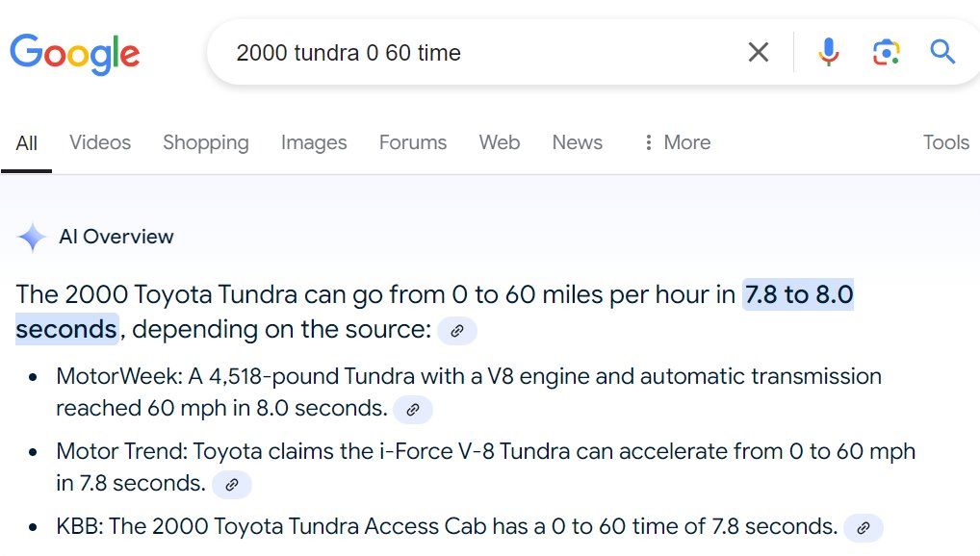Screen dimensions: 980x556
Task: Open the Motor Trend source link icon
Action: pyautogui.click(x=232, y=485)
